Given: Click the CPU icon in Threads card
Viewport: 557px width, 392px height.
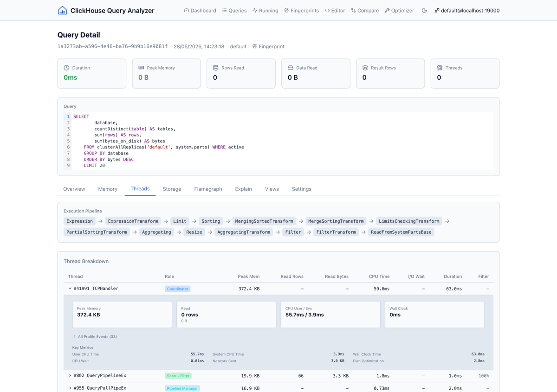Looking at the screenshot, I should tap(440, 68).
